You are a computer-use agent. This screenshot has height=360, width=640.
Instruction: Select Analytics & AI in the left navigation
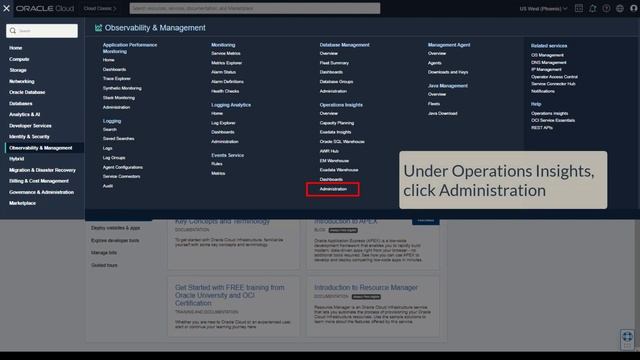coord(24,115)
